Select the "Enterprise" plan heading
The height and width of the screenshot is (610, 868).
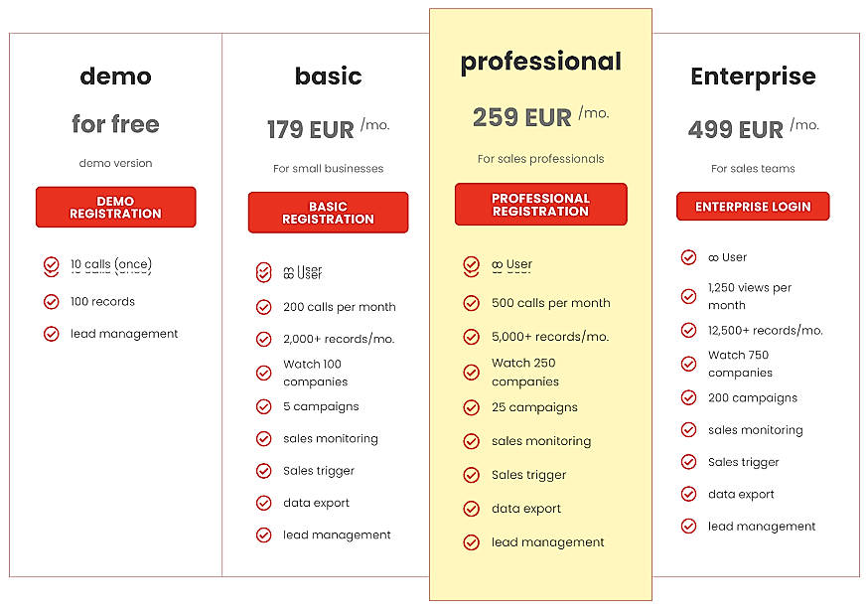pyautogui.click(x=754, y=76)
